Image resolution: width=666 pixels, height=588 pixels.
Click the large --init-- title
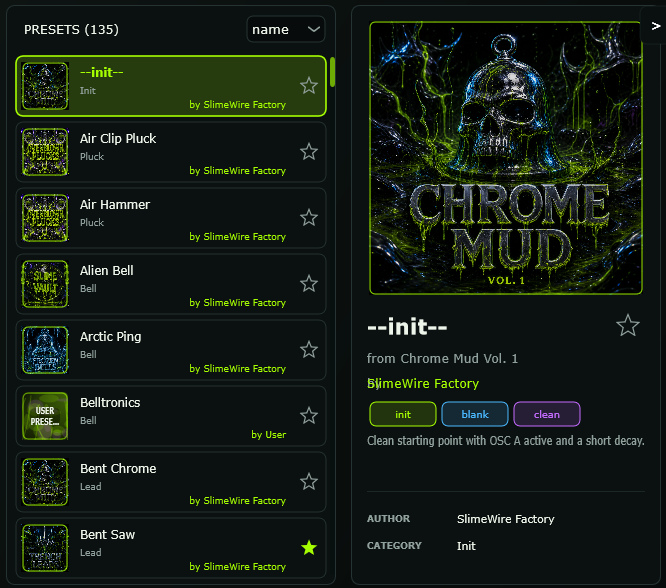tap(407, 326)
